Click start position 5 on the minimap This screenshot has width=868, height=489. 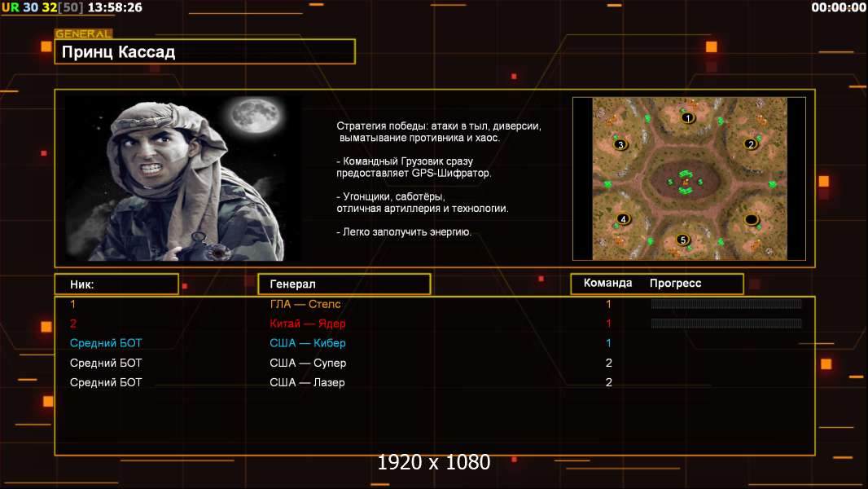tap(683, 240)
